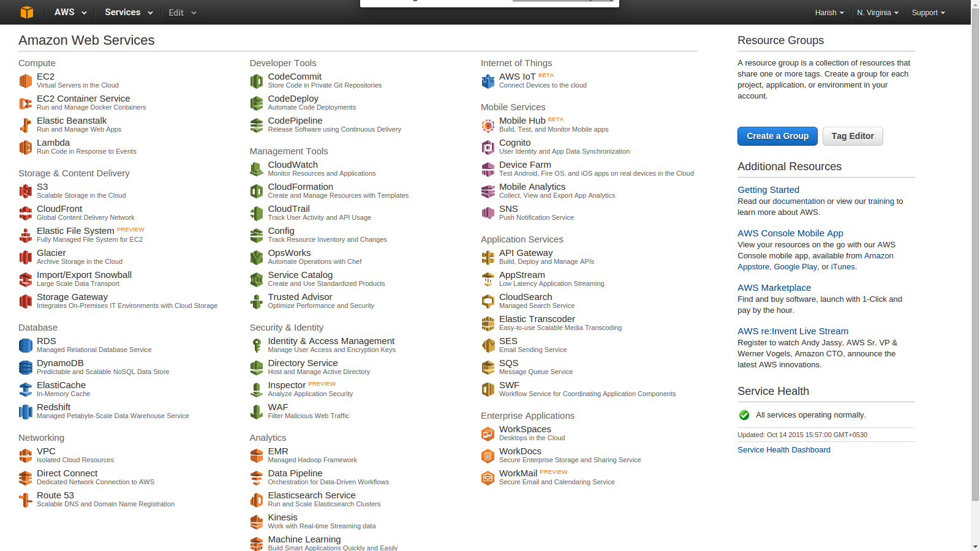Open the N. Virginia region selector
This screenshot has width=980, height=551.
click(878, 12)
